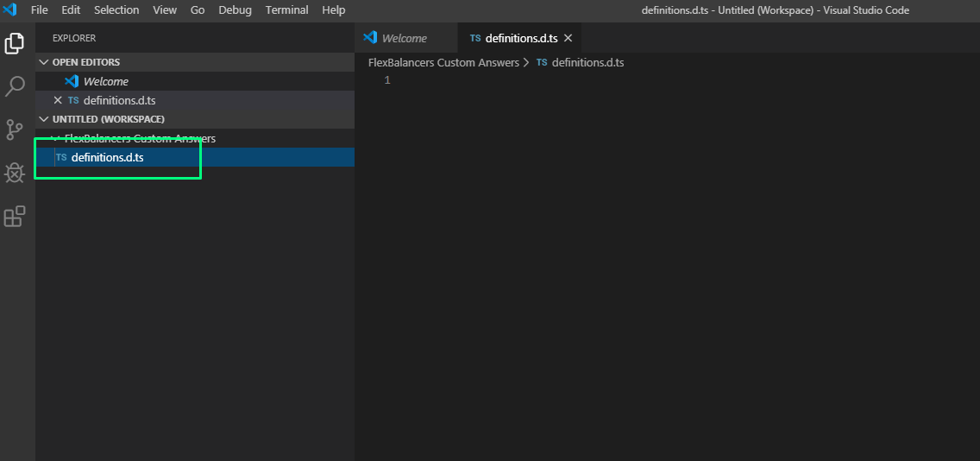
Task: Close the definitions.d.ts editor tab
Action: tap(568, 38)
